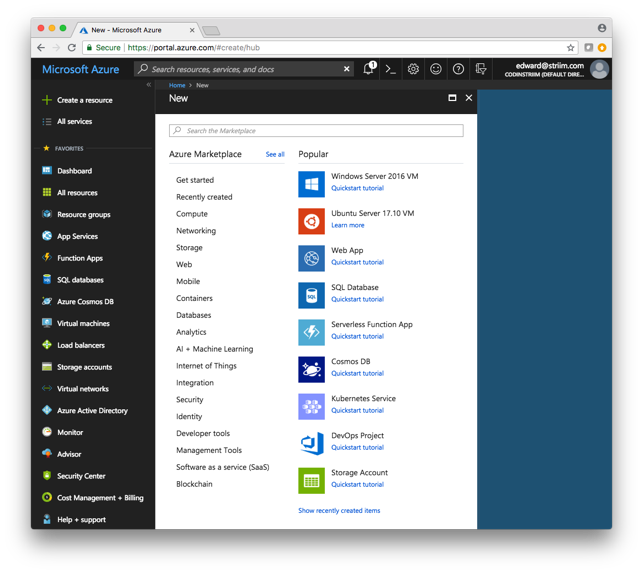Select the Cosmos DB marketplace icon
The width and height of the screenshot is (641, 572).
point(311,369)
